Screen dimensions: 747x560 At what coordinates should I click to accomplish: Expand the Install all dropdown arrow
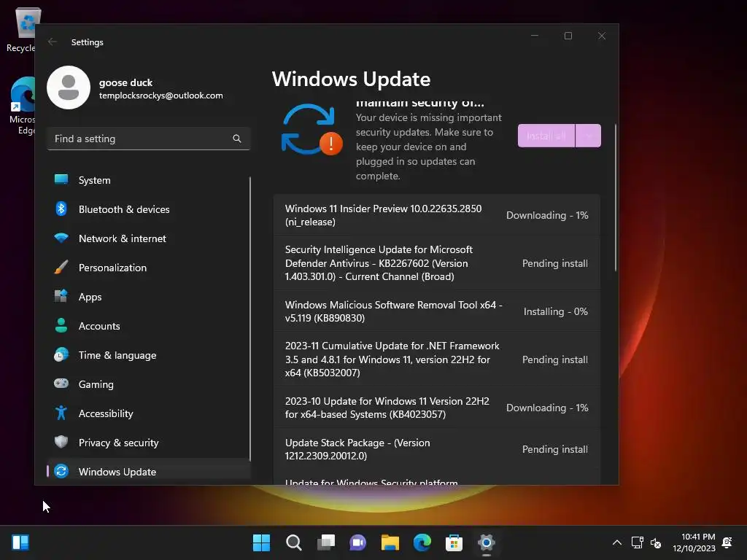click(589, 136)
